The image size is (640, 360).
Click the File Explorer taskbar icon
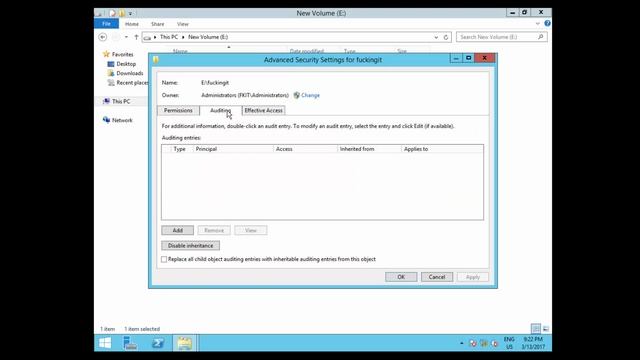184,343
